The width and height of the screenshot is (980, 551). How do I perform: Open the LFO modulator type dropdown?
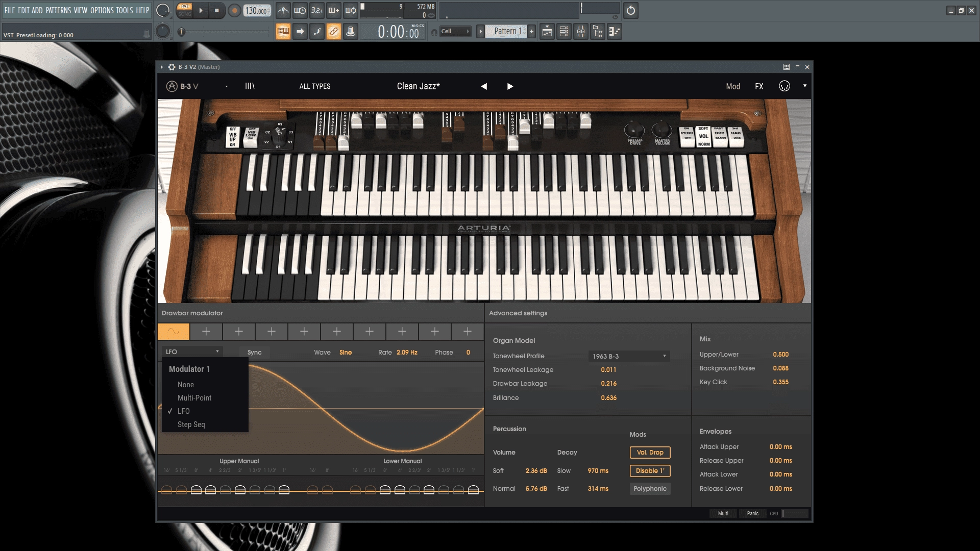pyautogui.click(x=192, y=352)
